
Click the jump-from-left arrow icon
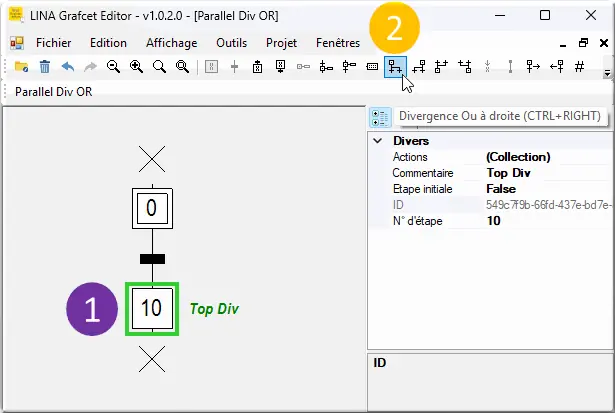pos(557,67)
